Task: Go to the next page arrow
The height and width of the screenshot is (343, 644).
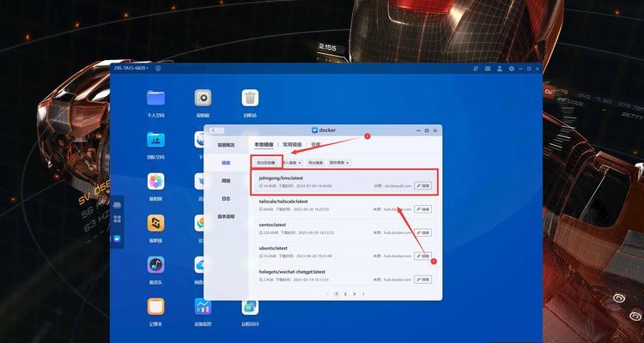Action: pos(363,294)
